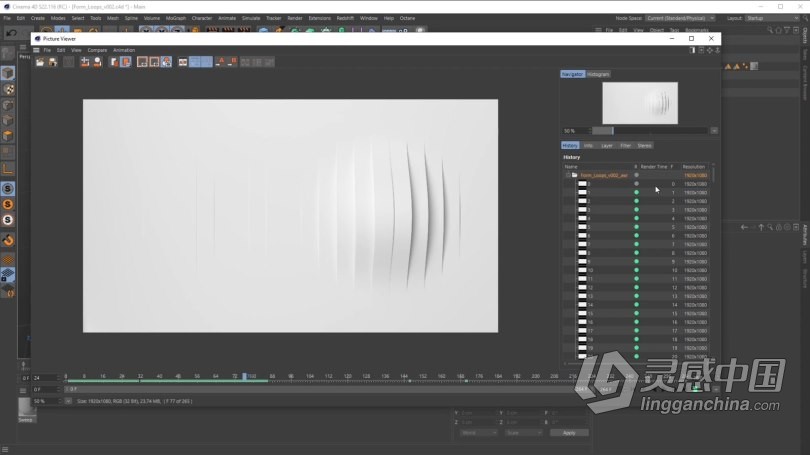
Task: Toggle the highlighted render region icon in toolbar
Action: (166, 62)
